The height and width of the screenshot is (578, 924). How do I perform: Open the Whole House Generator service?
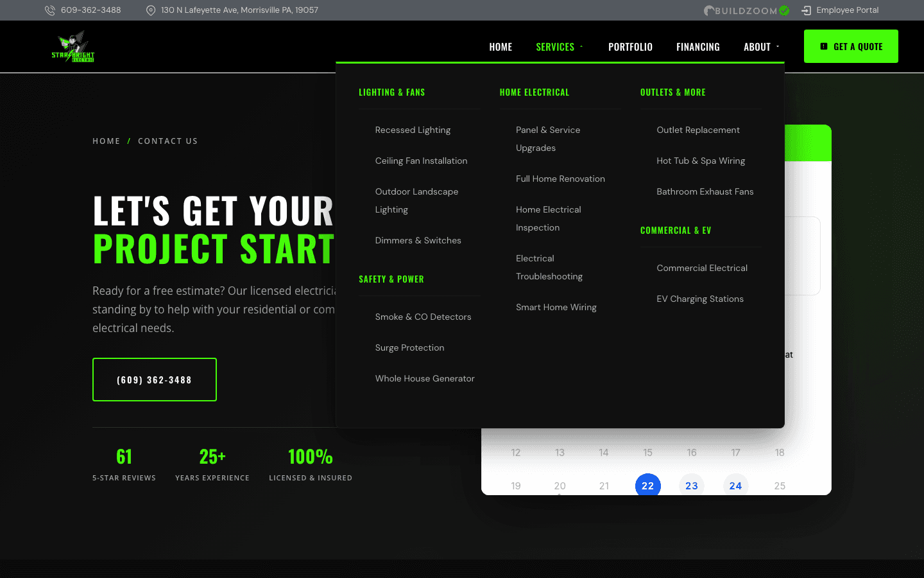click(x=425, y=378)
